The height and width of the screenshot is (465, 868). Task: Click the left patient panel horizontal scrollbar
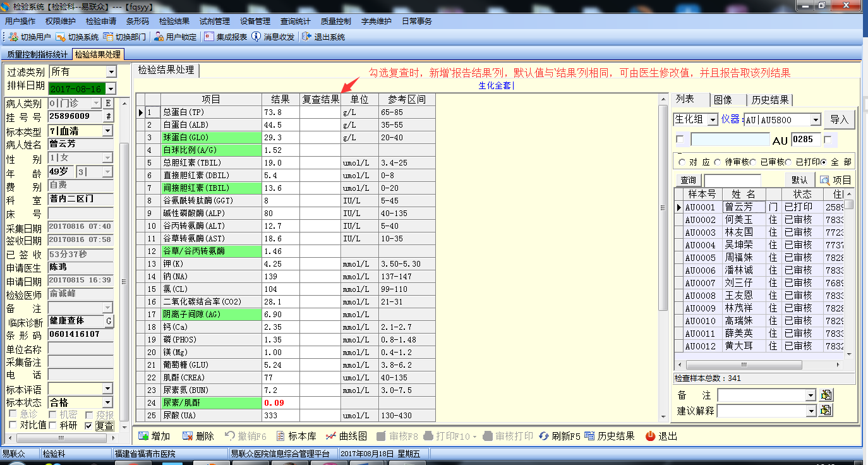click(61, 437)
